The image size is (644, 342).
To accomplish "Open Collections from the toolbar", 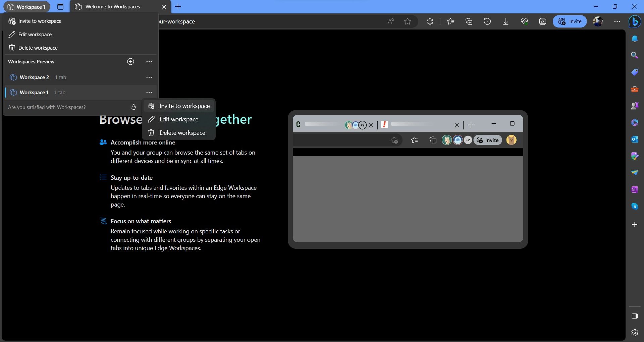I will point(469,21).
